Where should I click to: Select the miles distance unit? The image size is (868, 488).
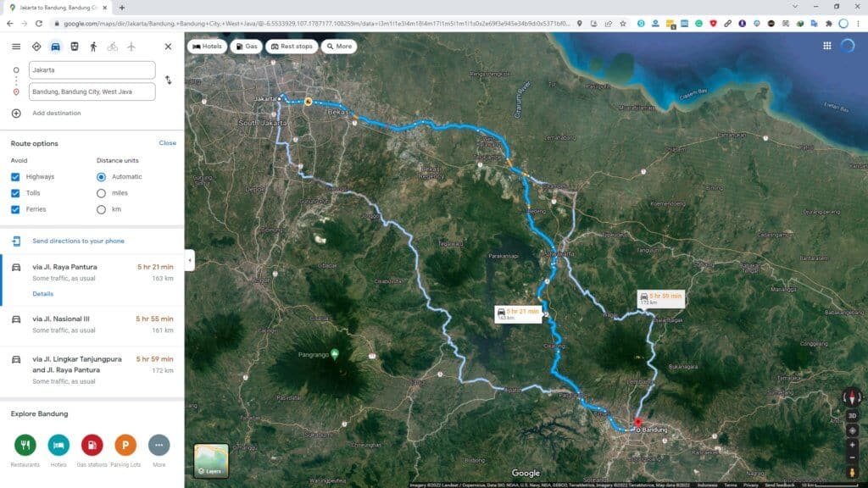pyautogui.click(x=102, y=193)
